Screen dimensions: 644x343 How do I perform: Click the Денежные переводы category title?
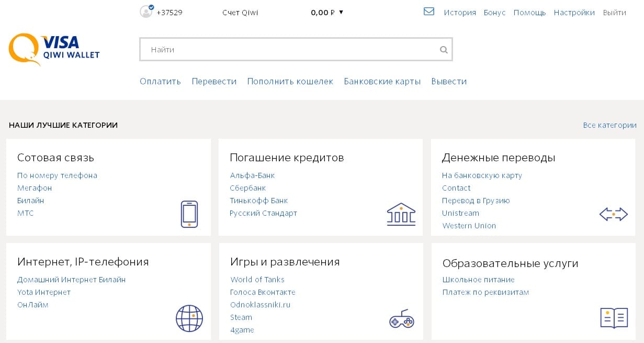(499, 158)
